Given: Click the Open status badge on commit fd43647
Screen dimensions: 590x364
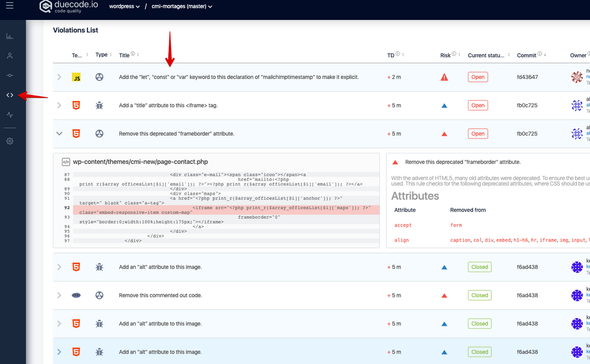Looking at the screenshot, I should [477, 77].
